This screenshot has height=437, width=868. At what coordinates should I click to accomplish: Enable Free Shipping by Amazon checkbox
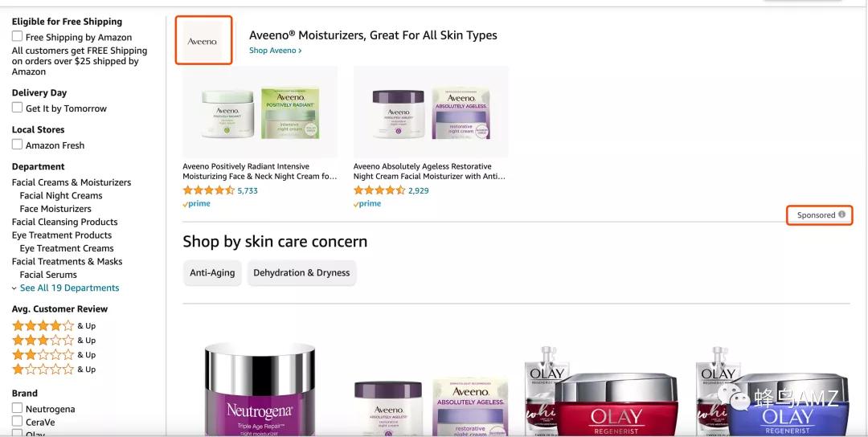(17, 36)
